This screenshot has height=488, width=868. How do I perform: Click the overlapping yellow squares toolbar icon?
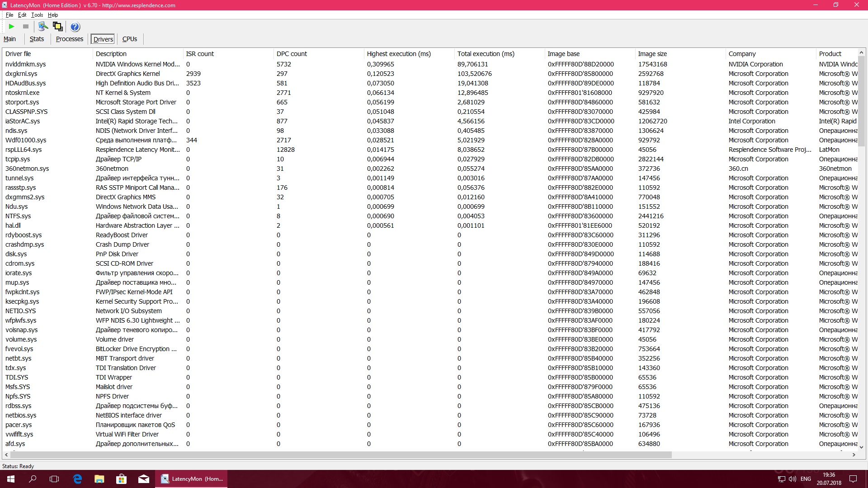coord(58,27)
